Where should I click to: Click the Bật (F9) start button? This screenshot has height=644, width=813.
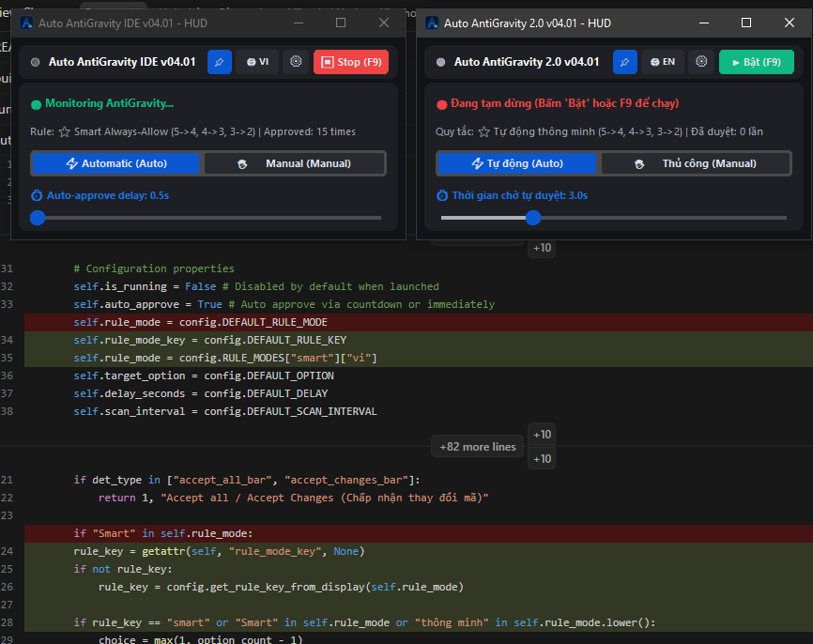pyautogui.click(x=756, y=62)
